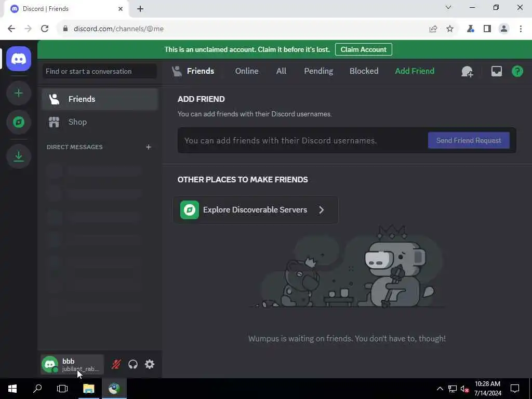Click the taskbar clock showing 10:28 AM

click(x=487, y=389)
